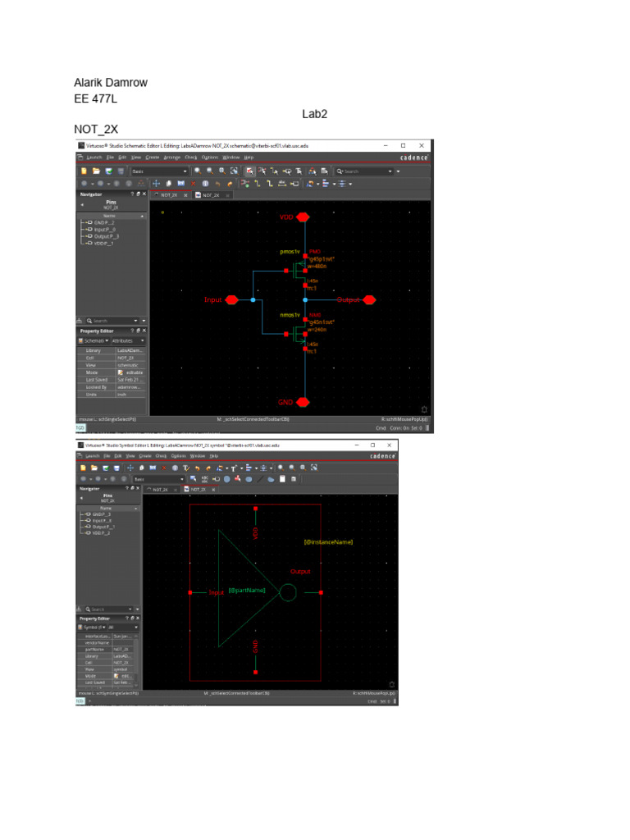Image resolution: width=630 pixels, height=840 pixels.
Task: Open Basic workspace dropdown in Symbol Editor
Action: click(x=158, y=479)
